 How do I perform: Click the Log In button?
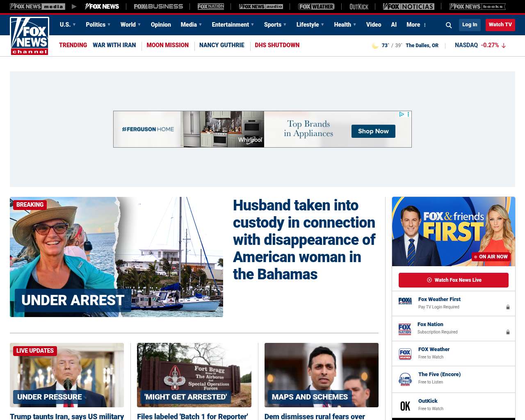(x=470, y=25)
